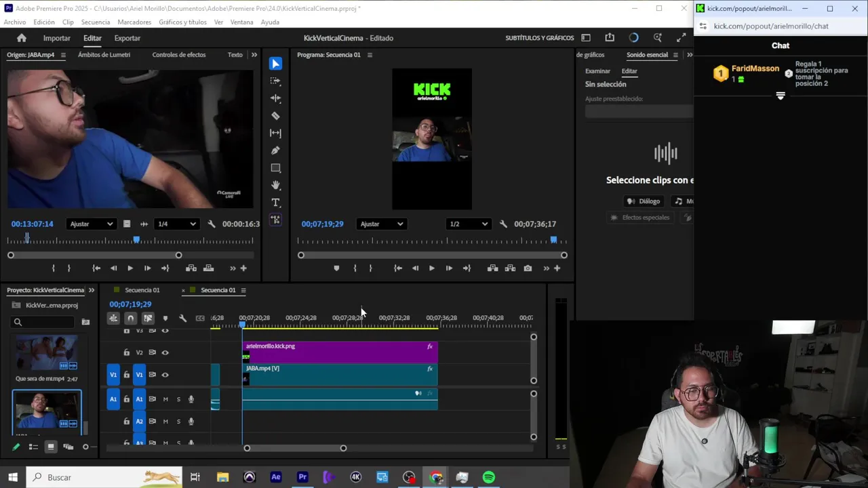
Task: Solo audio track A1
Action: (178, 399)
